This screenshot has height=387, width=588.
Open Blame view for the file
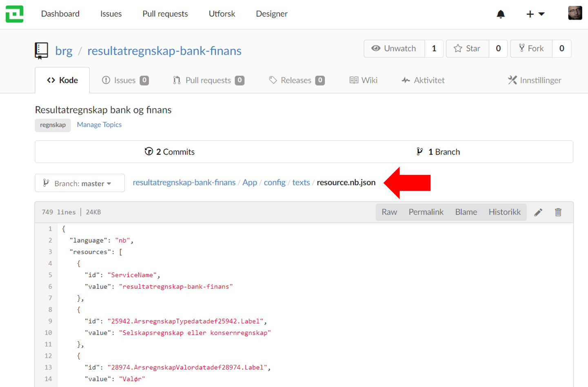[x=466, y=212]
